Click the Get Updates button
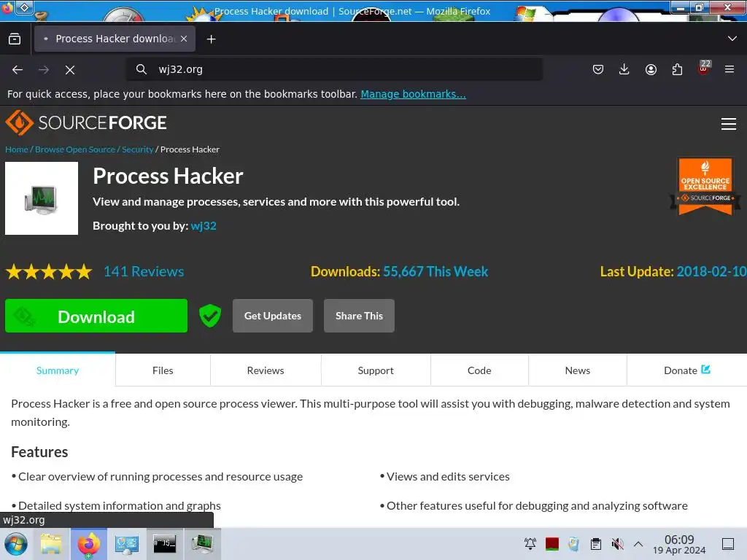This screenshot has width=747, height=560. 273,316
